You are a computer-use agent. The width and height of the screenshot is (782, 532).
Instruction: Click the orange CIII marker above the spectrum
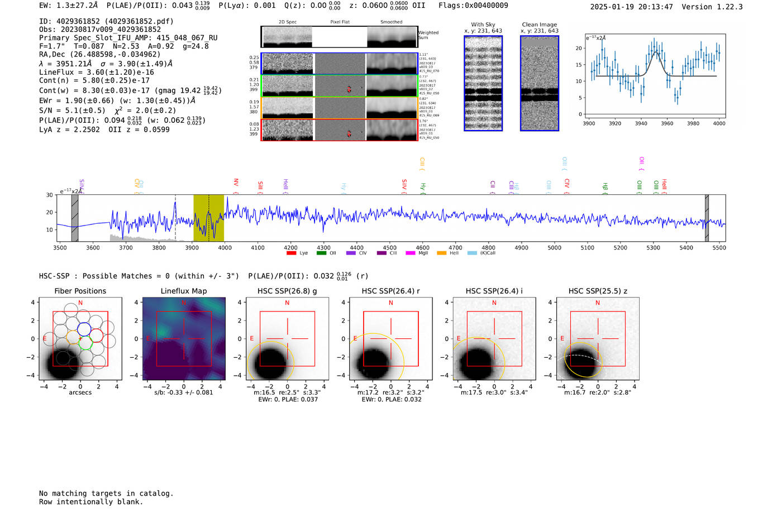tap(422, 164)
